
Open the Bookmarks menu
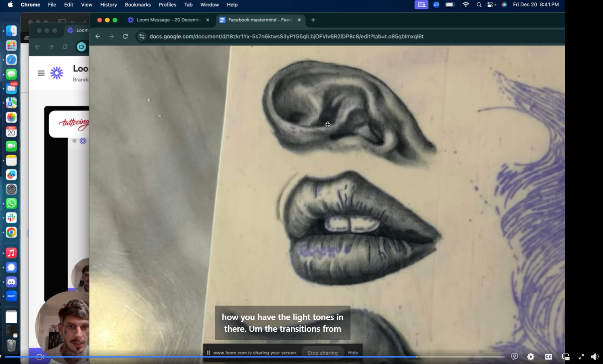(138, 5)
